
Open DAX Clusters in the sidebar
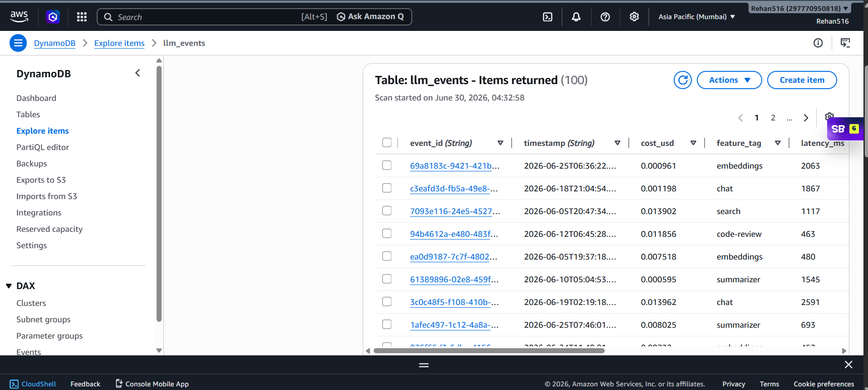coord(31,303)
